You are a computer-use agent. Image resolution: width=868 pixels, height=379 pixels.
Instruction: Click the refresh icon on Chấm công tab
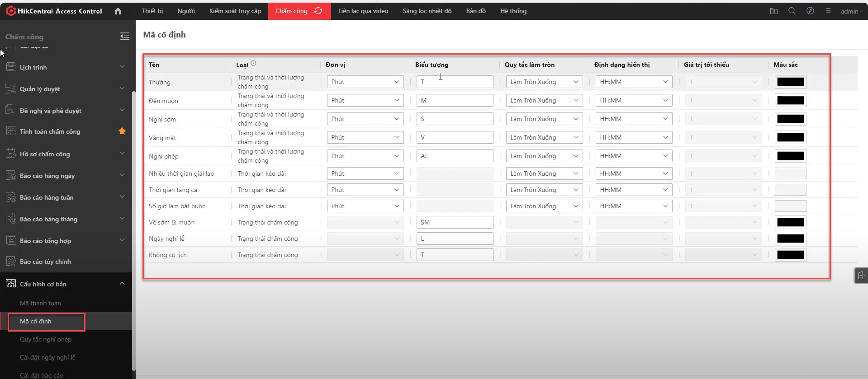point(318,11)
